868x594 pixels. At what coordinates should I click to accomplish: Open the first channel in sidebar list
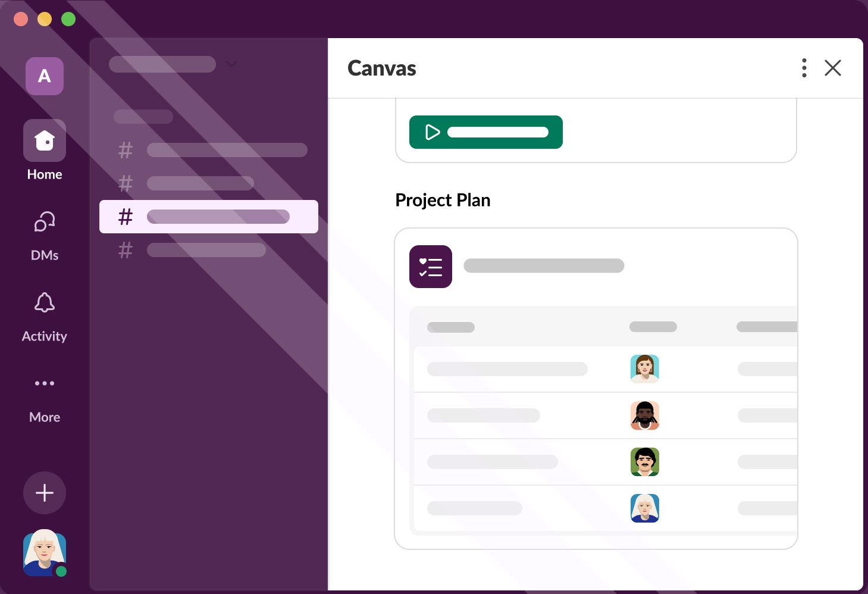click(213, 150)
